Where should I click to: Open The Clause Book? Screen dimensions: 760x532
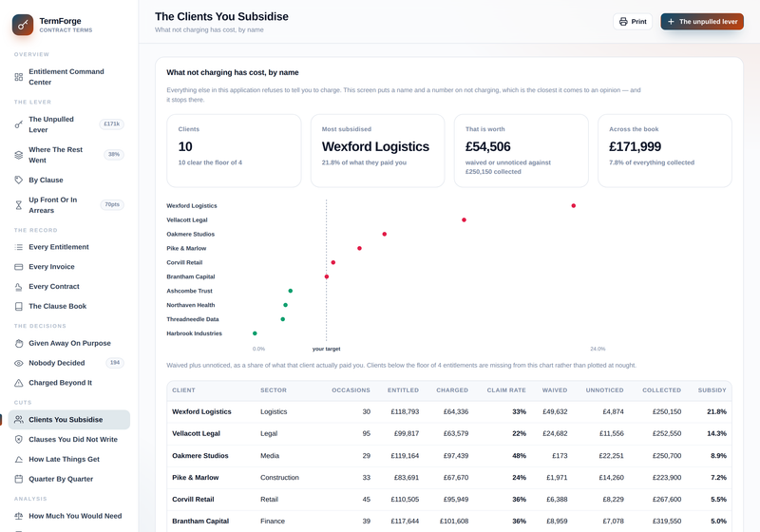pos(68,306)
